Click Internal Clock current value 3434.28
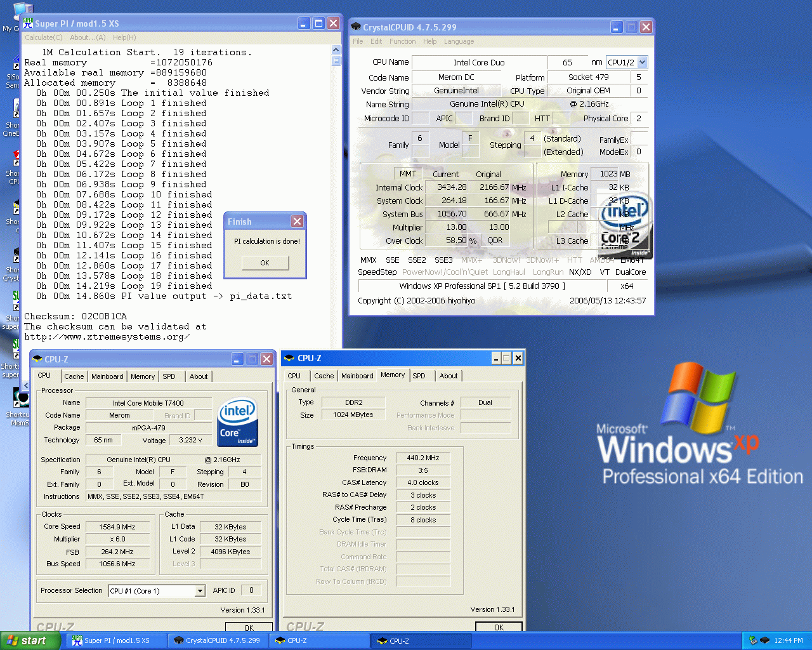Image resolution: width=812 pixels, height=650 pixels. point(446,187)
